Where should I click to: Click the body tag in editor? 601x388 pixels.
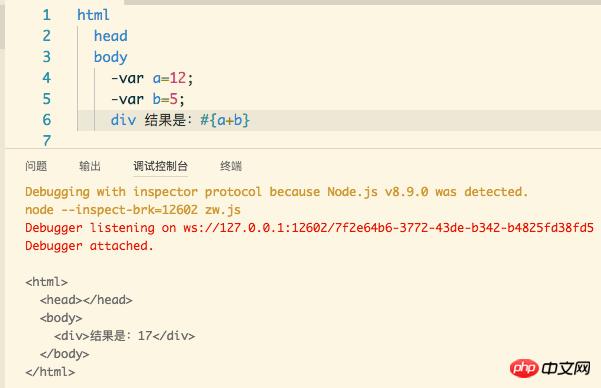[x=110, y=57]
